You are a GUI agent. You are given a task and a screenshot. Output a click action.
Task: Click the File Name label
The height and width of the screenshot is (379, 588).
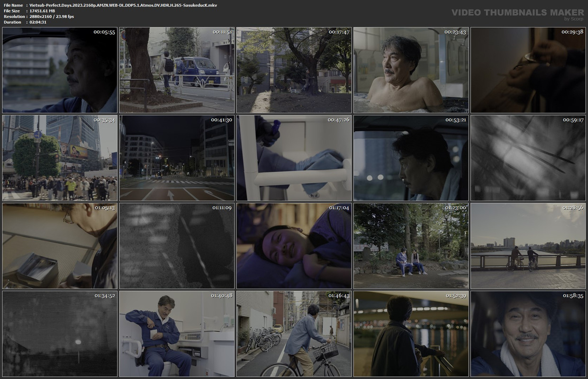[x=13, y=5]
